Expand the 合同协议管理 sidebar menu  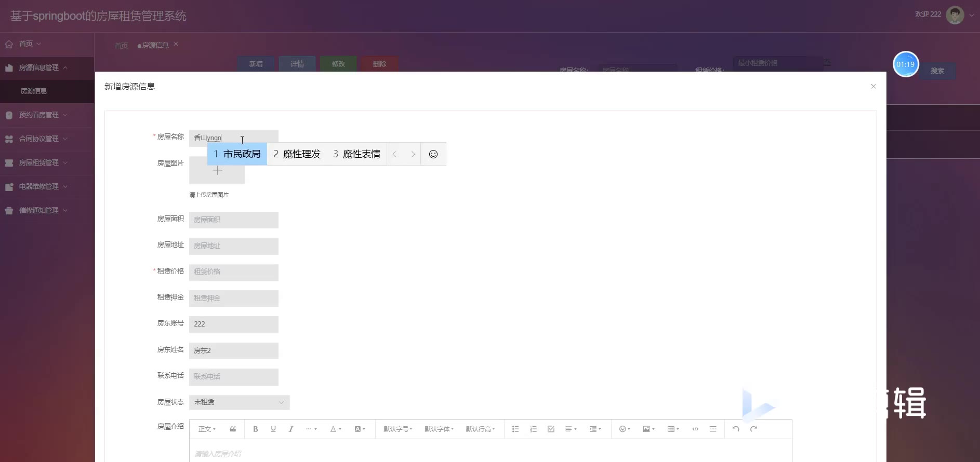point(47,139)
